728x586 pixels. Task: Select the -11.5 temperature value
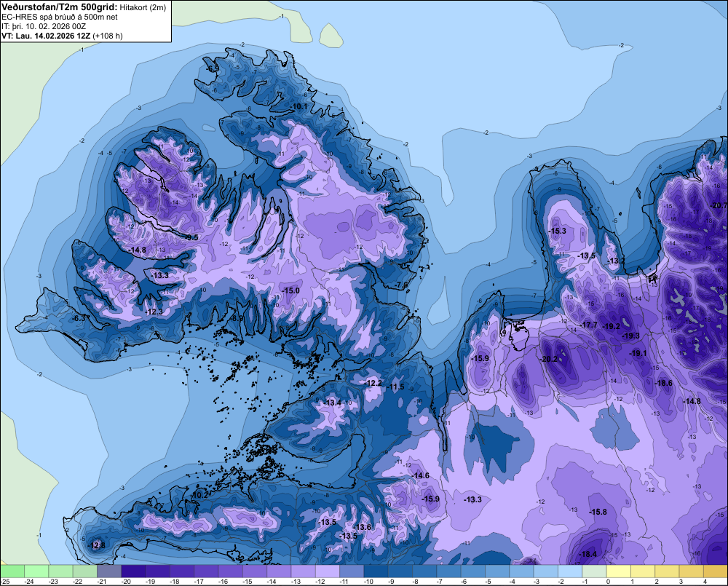396,387
